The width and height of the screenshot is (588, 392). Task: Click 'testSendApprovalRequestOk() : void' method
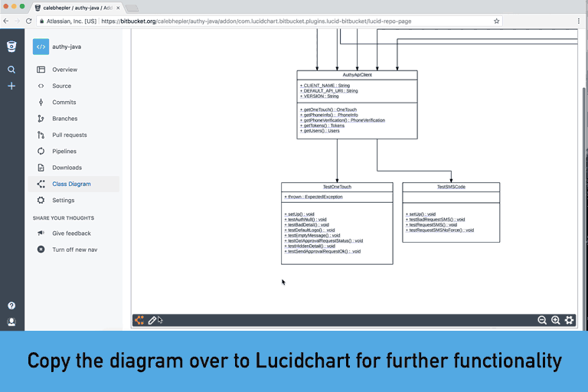coord(322,251)
